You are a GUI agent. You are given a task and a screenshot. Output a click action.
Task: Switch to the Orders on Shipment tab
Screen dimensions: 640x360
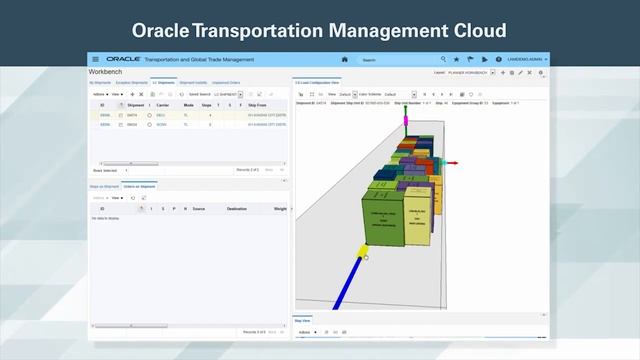pos(139,187)
